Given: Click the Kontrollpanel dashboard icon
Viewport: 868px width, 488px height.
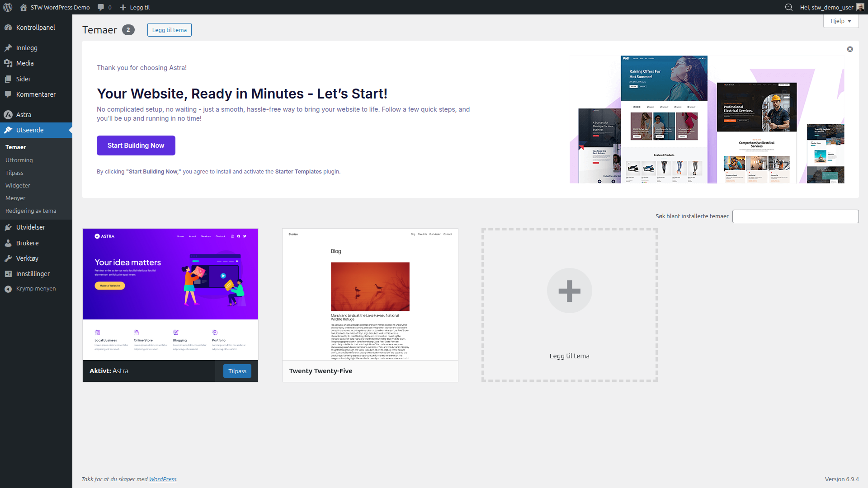Looking at the screenshot, I should pos(8,28).
